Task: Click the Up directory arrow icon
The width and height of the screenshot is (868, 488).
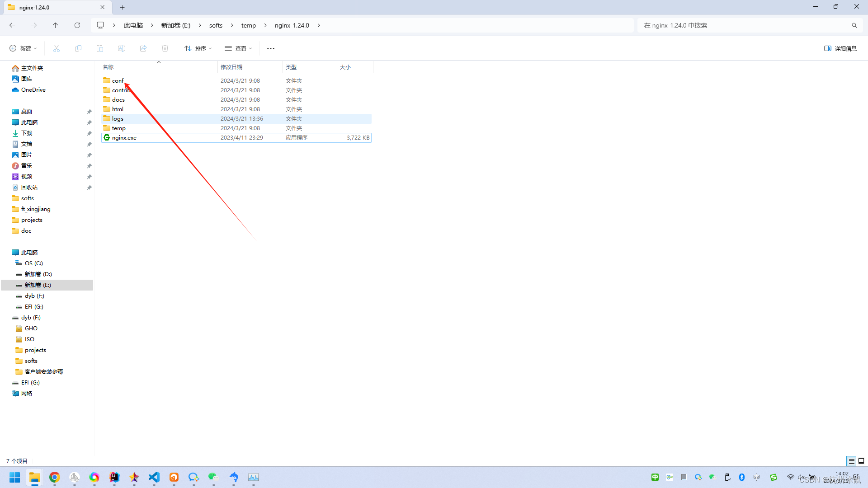Action: coord(55,25)
